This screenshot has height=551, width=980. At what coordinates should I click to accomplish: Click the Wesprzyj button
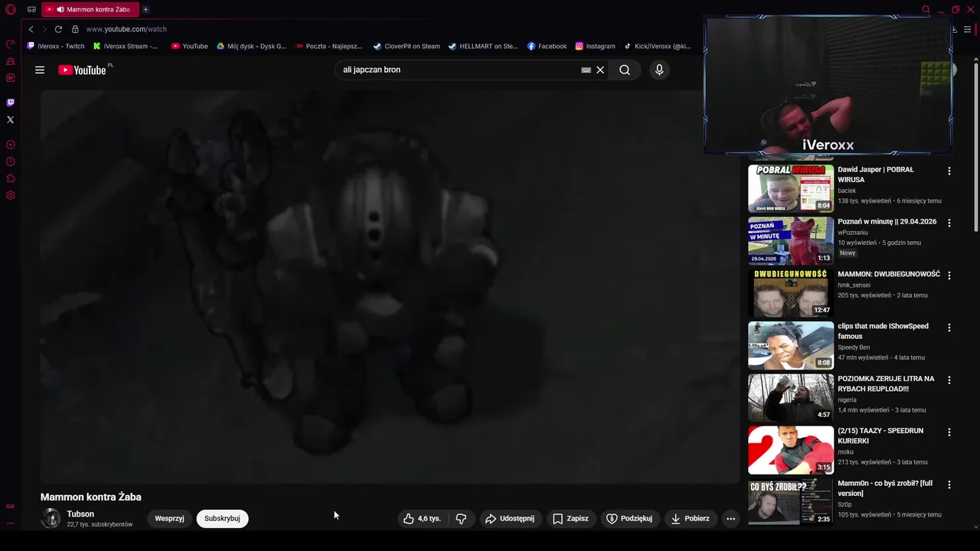click(169, 518)
